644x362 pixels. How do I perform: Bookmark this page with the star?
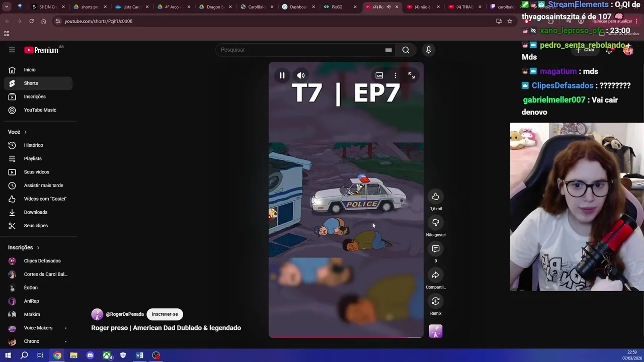pyautogui.click(x=510, y=21)
